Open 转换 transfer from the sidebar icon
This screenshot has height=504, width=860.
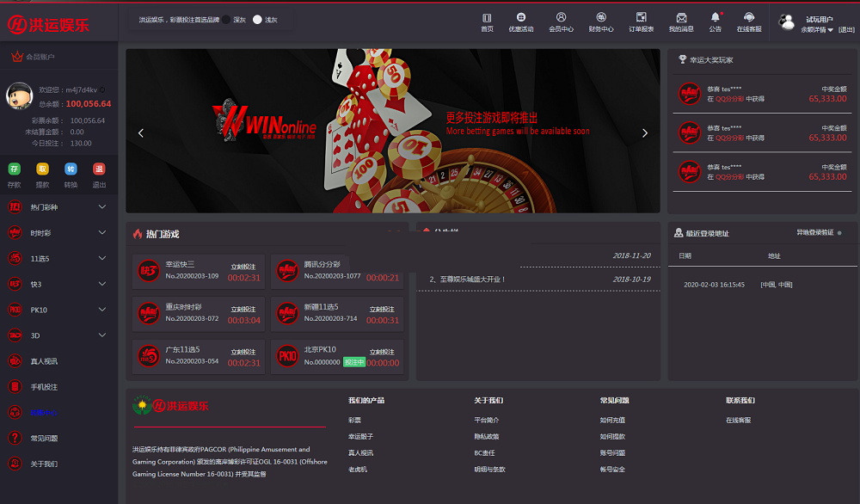pyautogui.click(x=71, y=169)
